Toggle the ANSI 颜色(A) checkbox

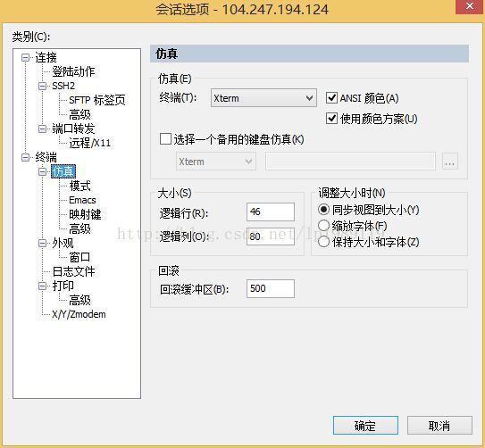click(x=331, y=98)
